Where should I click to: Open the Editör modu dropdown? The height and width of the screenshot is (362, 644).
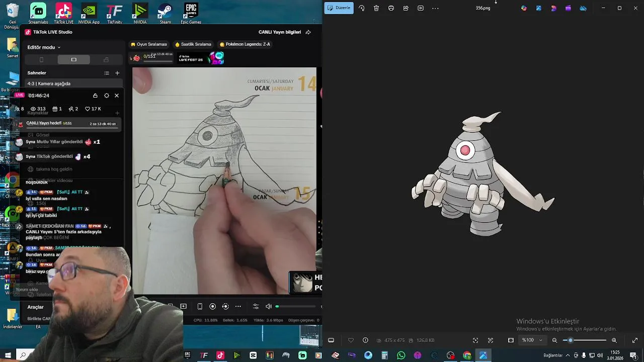(44, 47)
